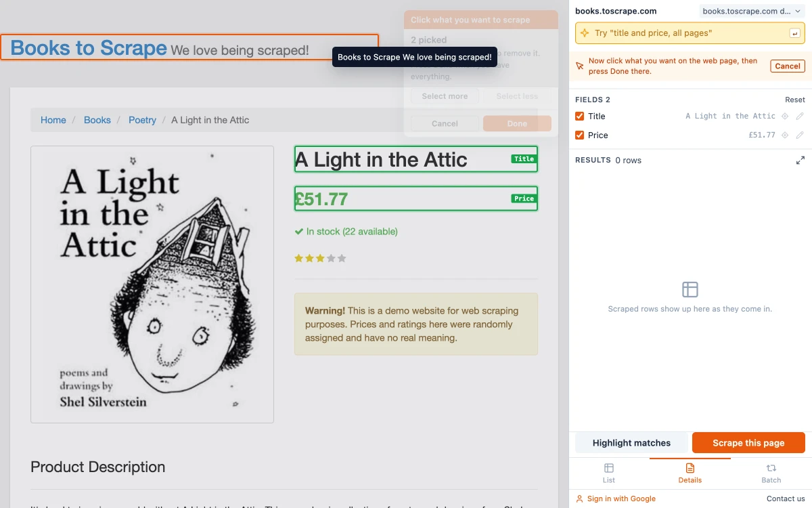Click the In stock (22 available) text
The width and height of the screenshot is (812, 508).
pos(346,232)
